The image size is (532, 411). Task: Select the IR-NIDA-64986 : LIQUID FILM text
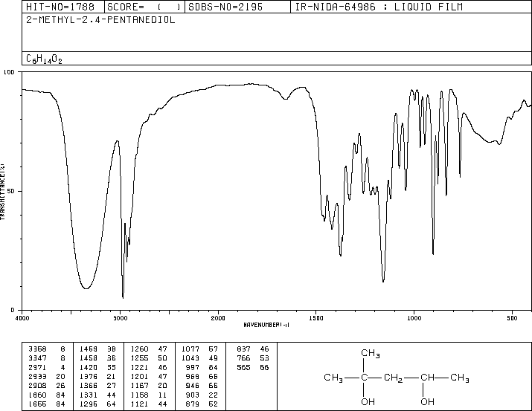379,7
